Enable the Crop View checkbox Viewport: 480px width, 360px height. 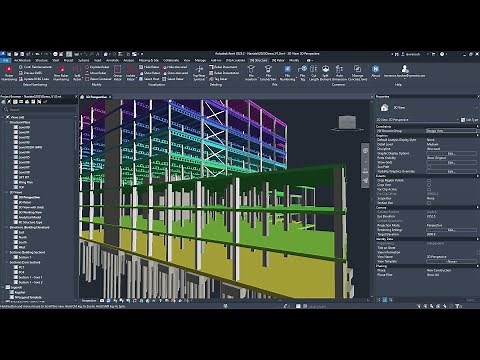429,185
